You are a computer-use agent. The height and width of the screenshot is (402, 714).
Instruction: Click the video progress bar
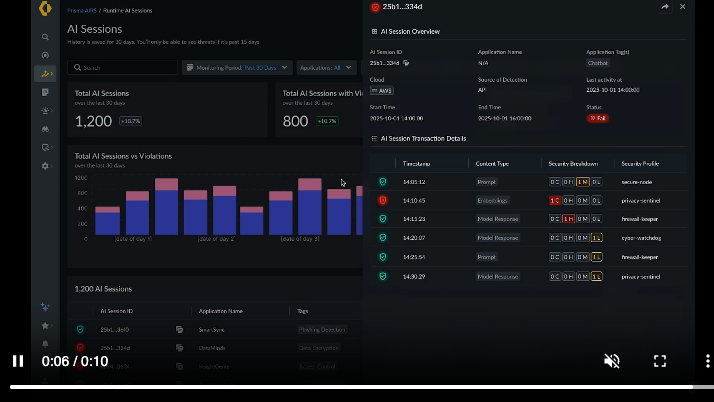pyautogui.click(x=357, y=387)
